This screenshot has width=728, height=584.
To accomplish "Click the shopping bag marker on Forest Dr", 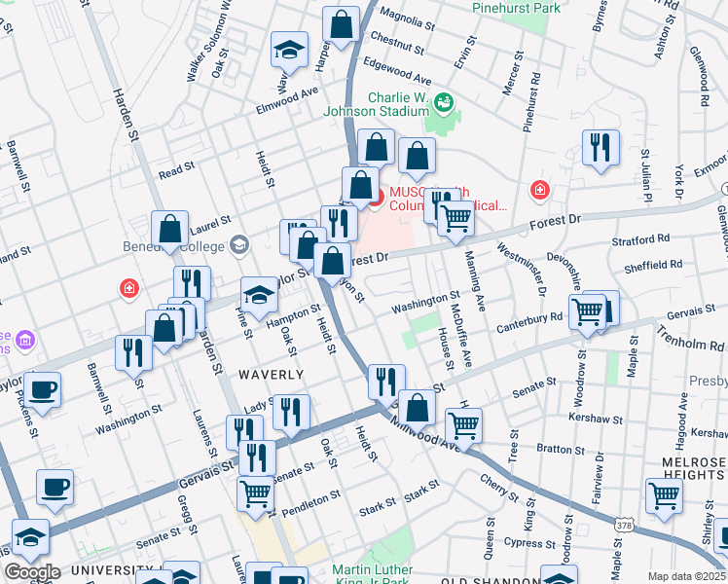I will (x=333, y=262).
